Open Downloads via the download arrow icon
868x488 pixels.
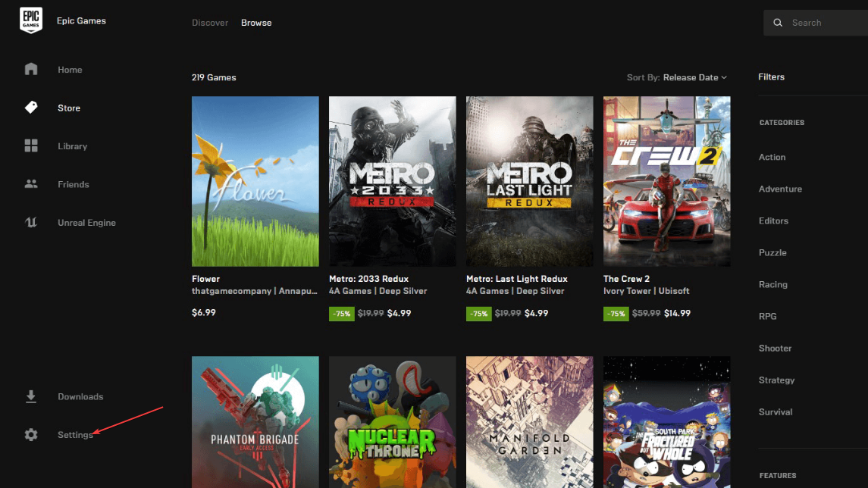[30, 396]
